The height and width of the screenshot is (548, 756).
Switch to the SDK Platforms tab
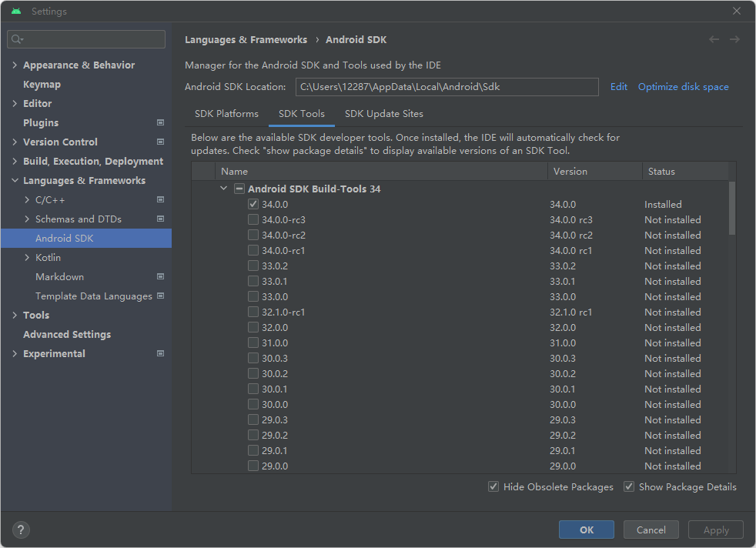pyautogui.click(x=226, y=114)
